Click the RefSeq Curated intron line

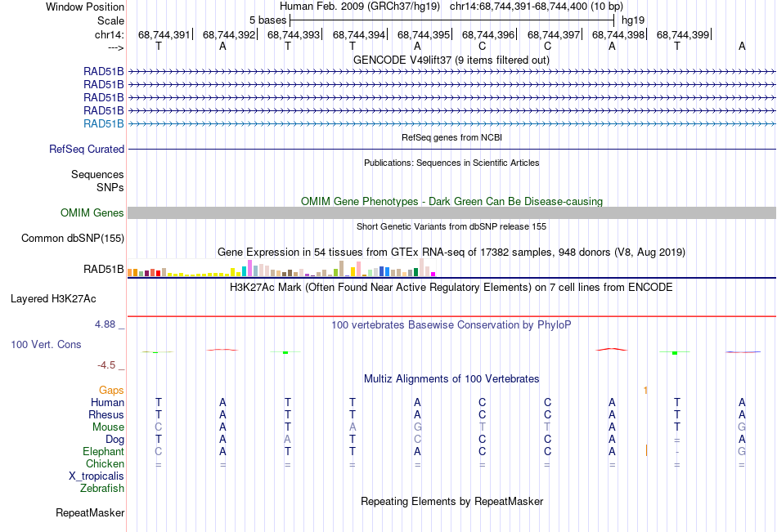(x=451, y=149)
